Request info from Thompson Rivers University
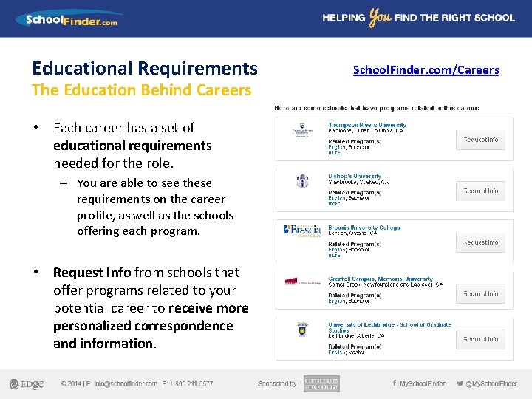Screen dimensions: 532x399 coord(480,140)
